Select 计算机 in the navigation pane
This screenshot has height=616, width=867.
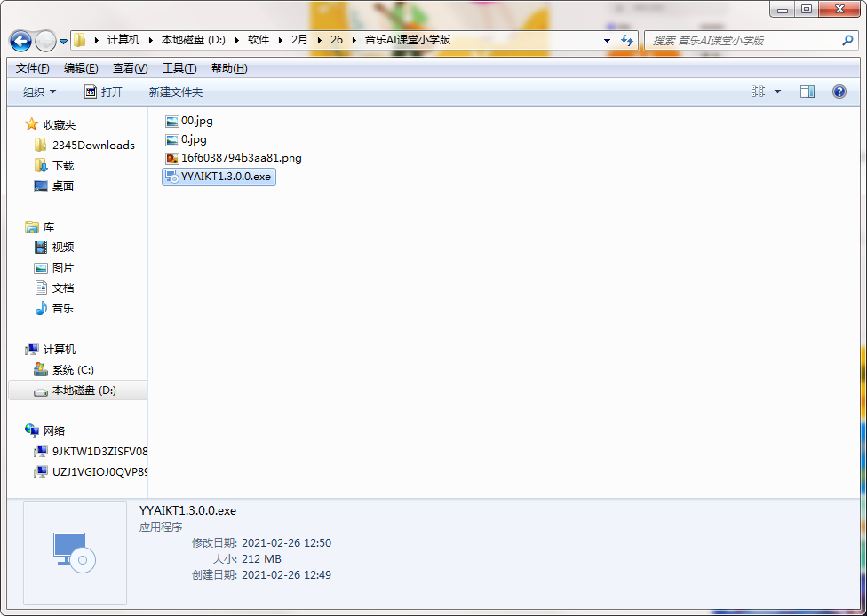click(60, 350)
